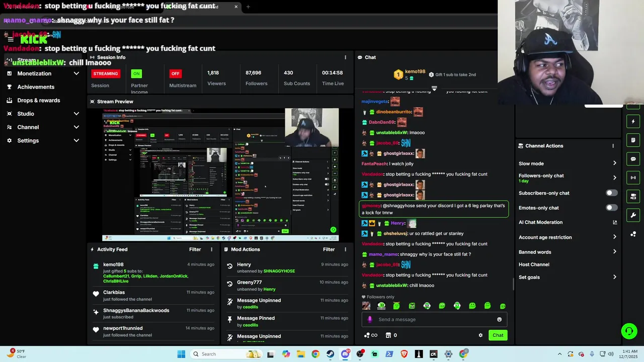
Task: Click the wrench sidebar icon
Action: point(633,215)
